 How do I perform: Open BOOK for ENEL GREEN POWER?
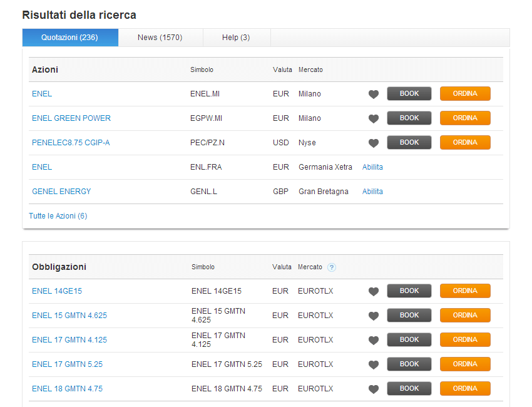[x=409, y=118]
